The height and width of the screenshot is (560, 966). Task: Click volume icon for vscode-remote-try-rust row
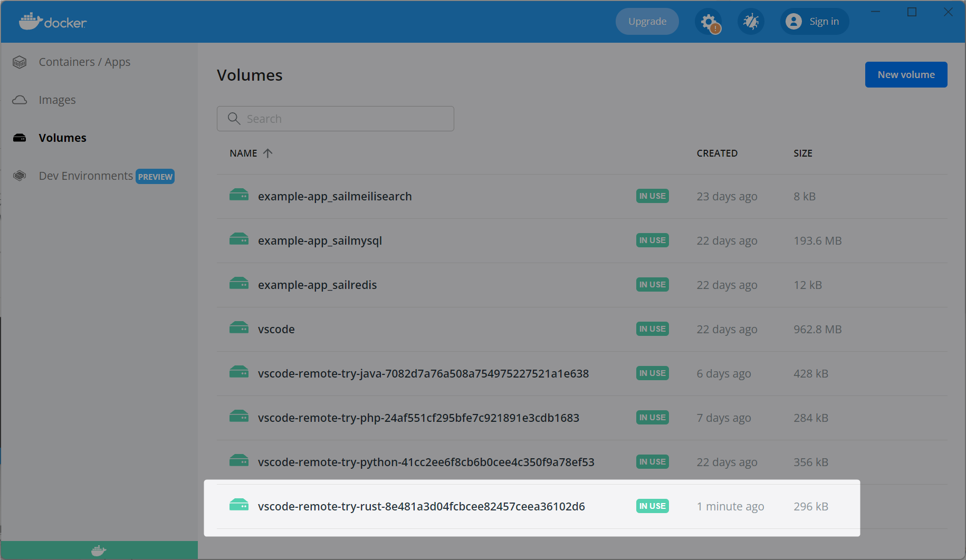coord(239,505)
